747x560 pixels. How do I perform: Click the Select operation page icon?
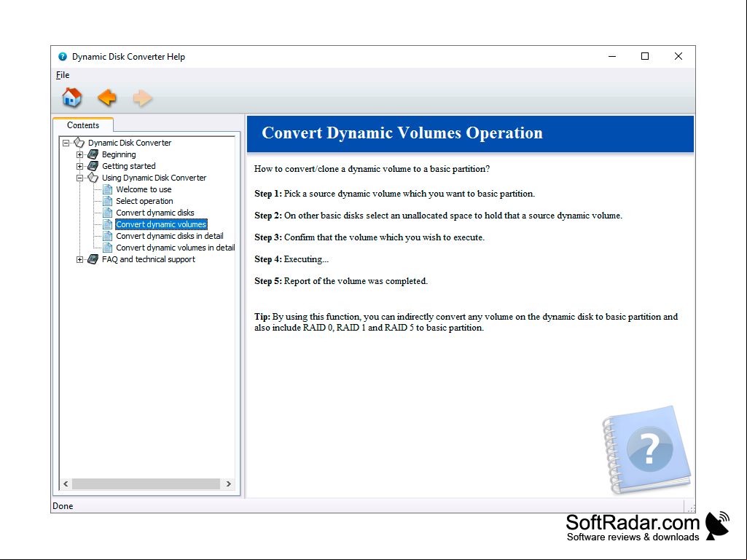click(x=108, y=201)
